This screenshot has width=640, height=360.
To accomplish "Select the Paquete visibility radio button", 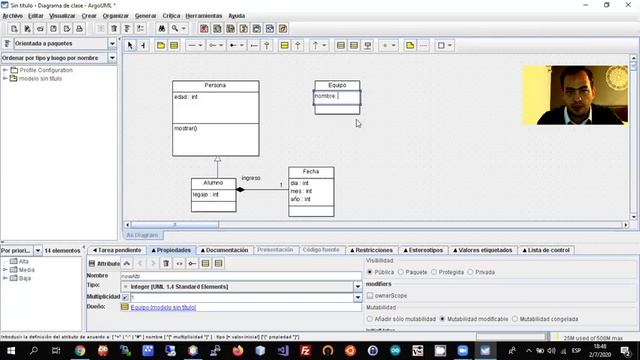I will click(x=401, y=272).
